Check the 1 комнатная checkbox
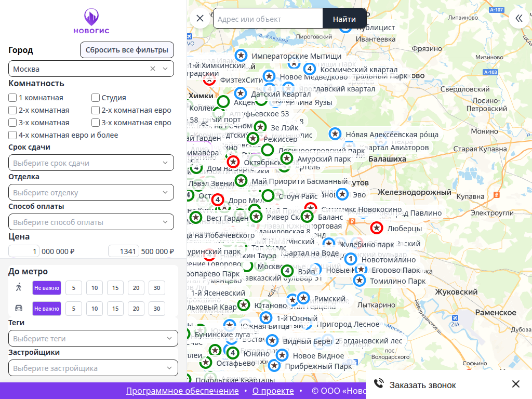The width and height of the screenshot is (532, 399). 12,98
